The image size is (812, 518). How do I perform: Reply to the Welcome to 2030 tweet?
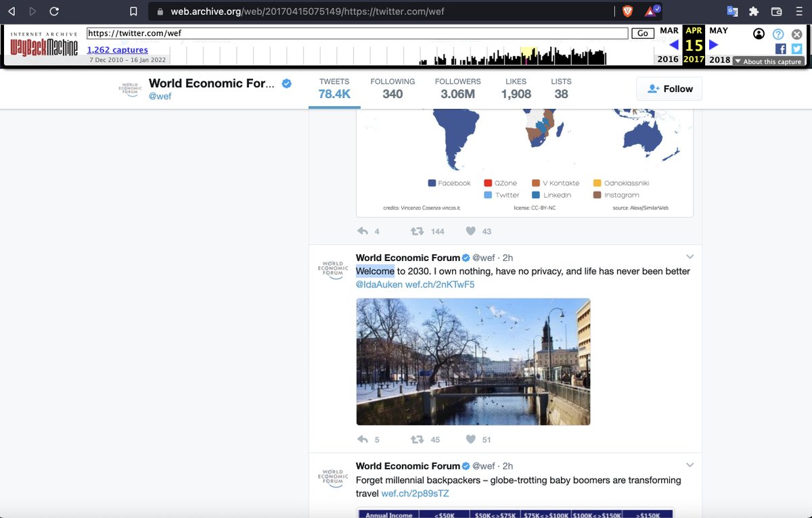tap(362, 440)
